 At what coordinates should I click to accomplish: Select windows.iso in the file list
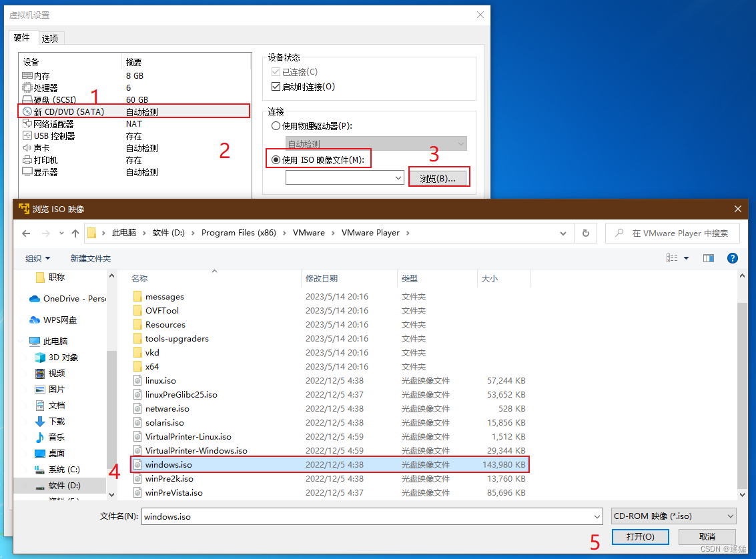pos(330,464)
